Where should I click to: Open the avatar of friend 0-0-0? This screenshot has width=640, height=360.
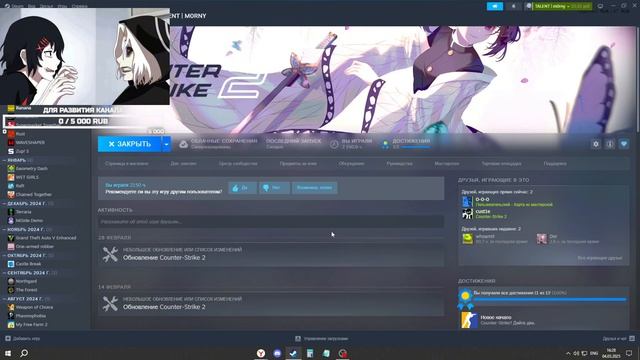(467, 202)
